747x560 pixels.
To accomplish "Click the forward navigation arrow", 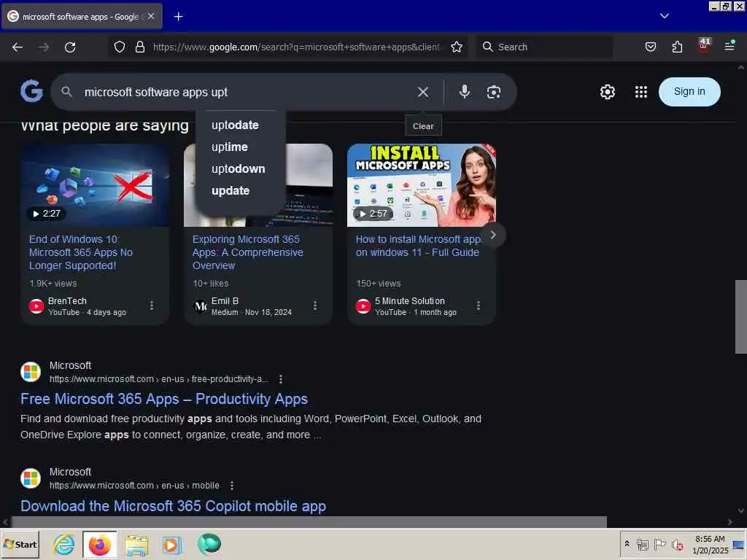I will click(x=44, y=47).
